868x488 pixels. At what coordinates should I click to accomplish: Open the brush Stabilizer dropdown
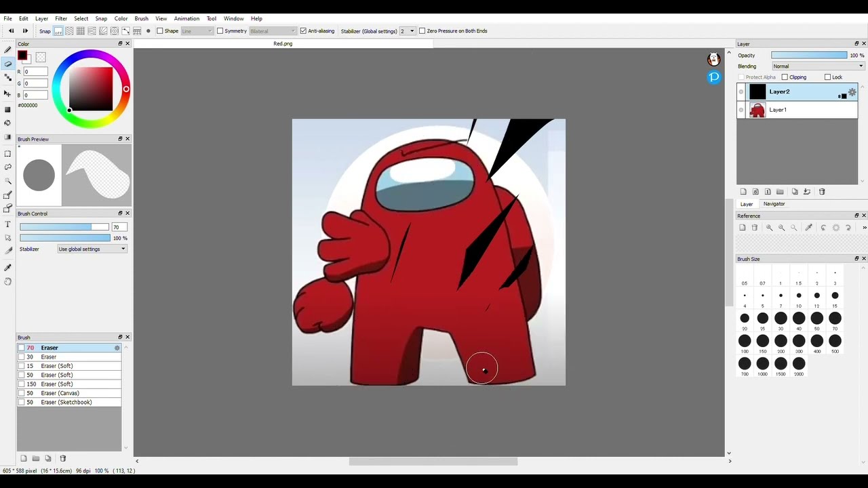pyautogui.click(x=92, y=249)
